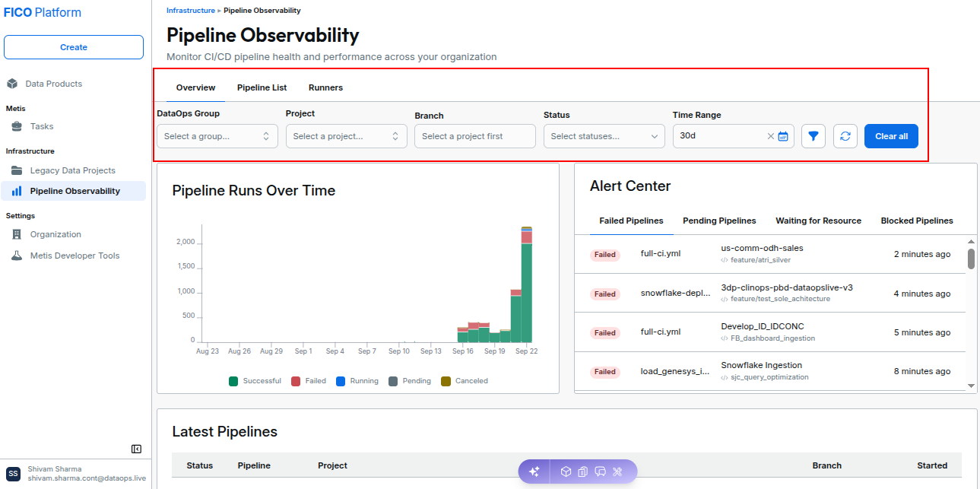Screen dimensions: 980x489
Task: Switch to the Pipeline List tab
Action: point(262,87)
